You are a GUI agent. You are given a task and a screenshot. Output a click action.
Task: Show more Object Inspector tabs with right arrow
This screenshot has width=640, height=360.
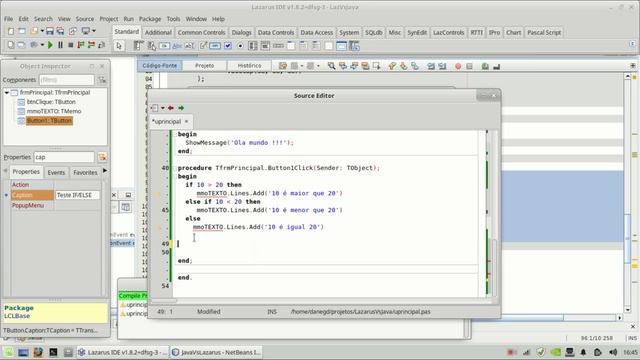point(105,171)
